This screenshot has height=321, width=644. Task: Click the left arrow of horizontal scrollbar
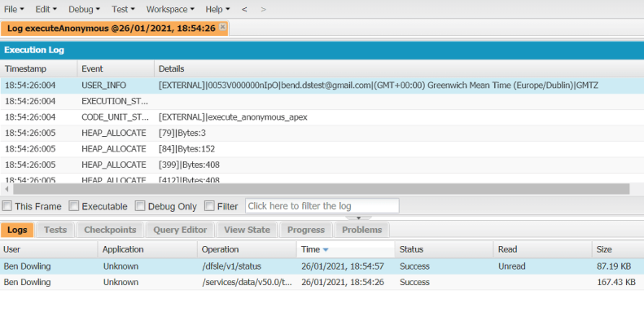pos(7,189)
